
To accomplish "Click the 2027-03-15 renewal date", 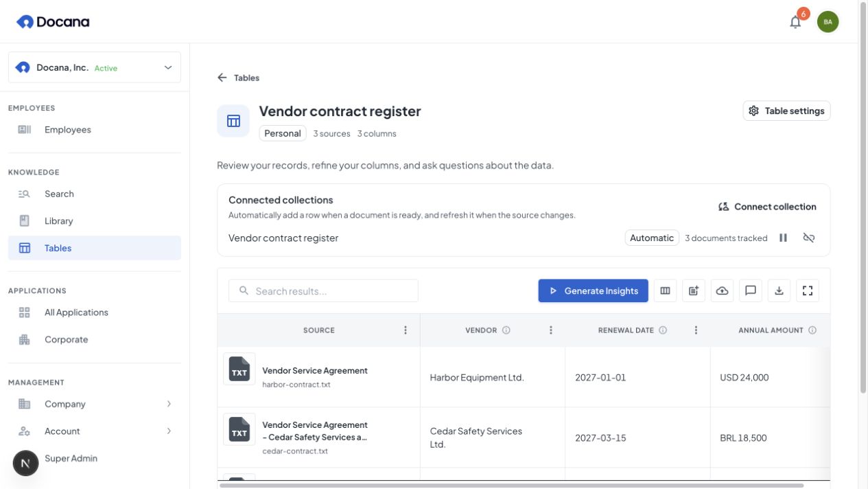I will [x=600, y=437].
